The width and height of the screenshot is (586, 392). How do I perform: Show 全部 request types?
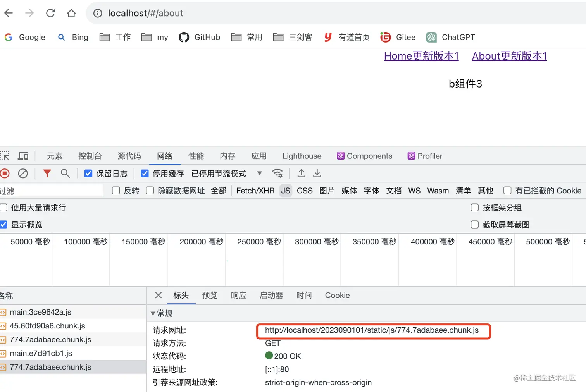point(219,191)
